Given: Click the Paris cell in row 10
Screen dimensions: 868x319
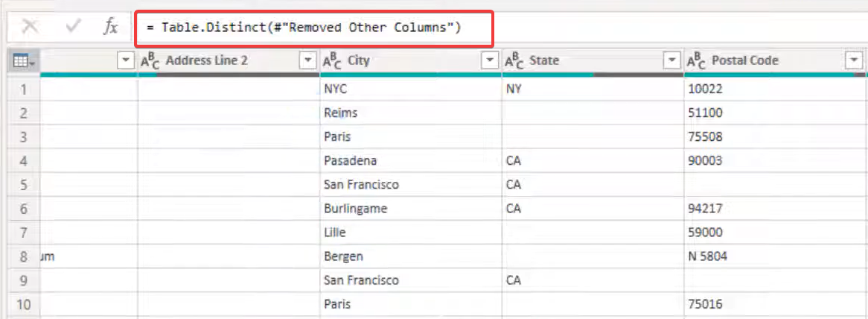Looking at the screenshot, I should point(411,304).
